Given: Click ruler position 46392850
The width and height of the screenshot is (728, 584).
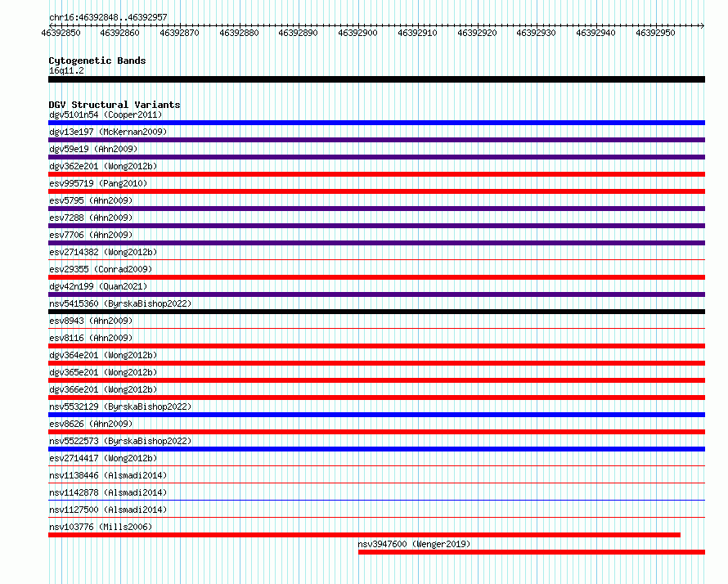Looking at the screenshot, I should (61, 33).
